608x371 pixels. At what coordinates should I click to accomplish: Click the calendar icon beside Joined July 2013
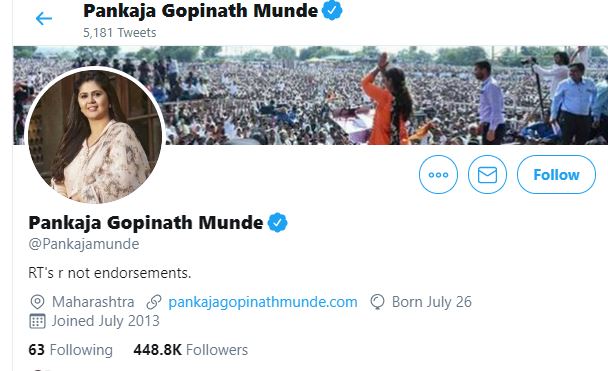click(x=37, y=321)
